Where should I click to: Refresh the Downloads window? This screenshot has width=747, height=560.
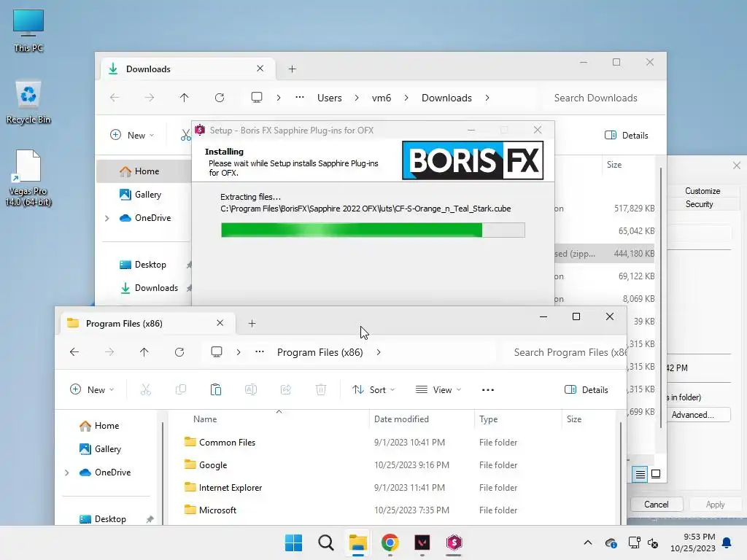pos(220,98)
